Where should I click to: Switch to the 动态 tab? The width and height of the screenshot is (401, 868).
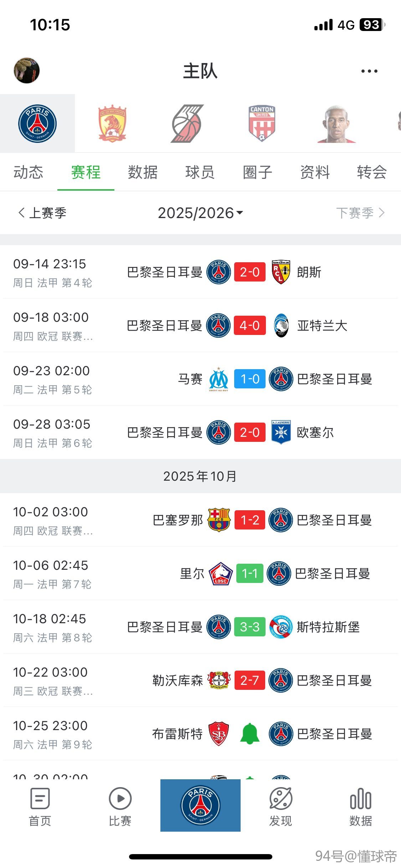click(x=29, y=172)
